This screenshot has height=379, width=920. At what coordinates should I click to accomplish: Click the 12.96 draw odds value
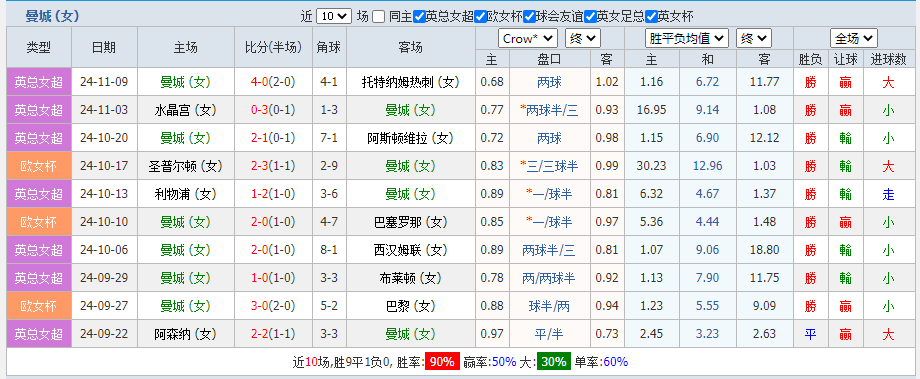coord(707,166)
